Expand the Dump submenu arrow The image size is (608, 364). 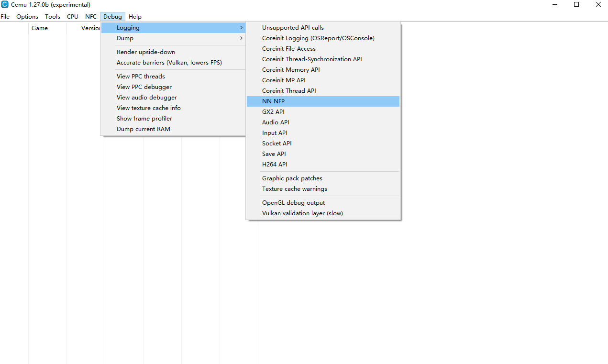point(242,38)
